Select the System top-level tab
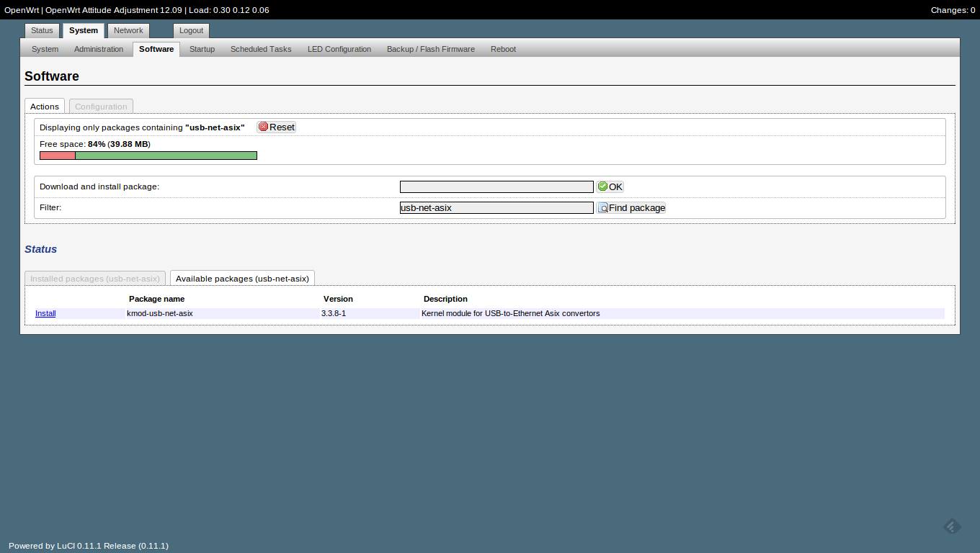 point(84,30)
